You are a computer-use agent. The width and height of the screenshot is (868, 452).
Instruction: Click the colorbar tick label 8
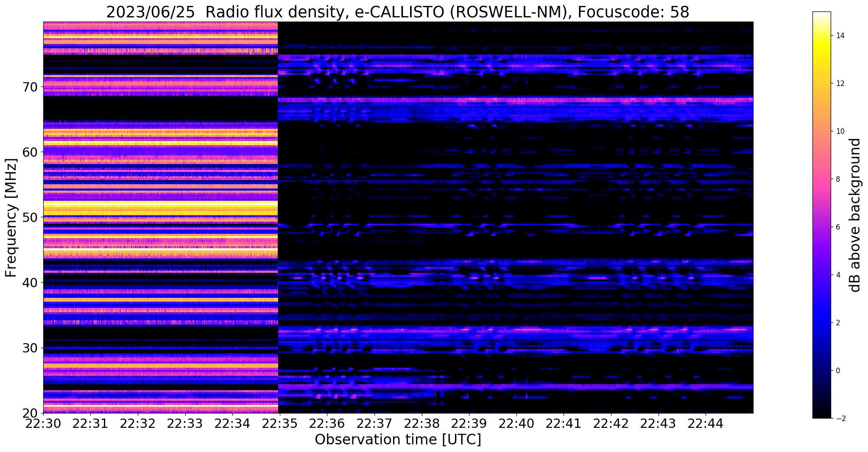click(837, 179)
